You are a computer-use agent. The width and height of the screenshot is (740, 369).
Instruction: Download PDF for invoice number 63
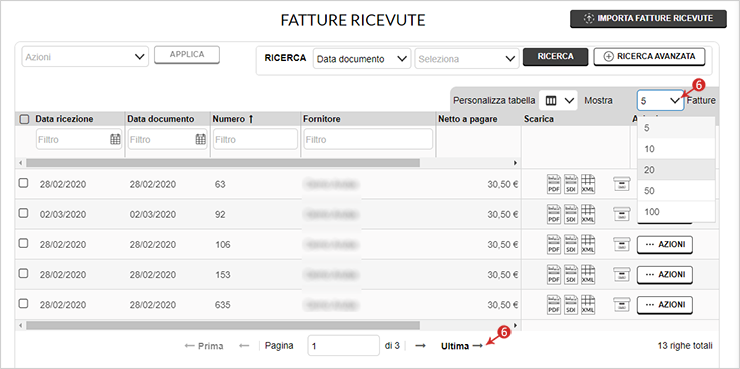click(554, 184)
